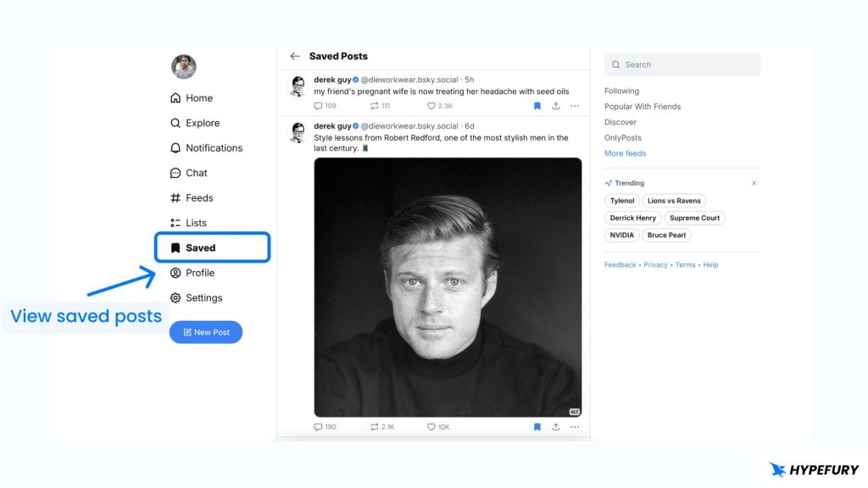868x488 pixels.
Task: Share the seed oils headache post
Action: [556, 106]
